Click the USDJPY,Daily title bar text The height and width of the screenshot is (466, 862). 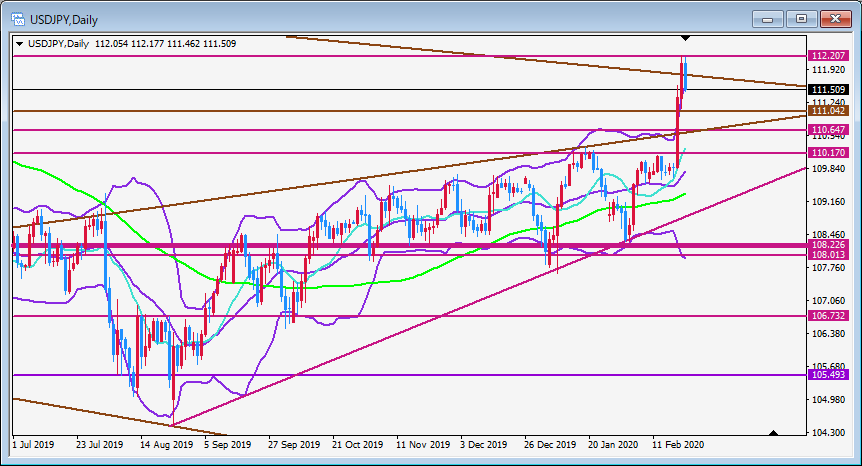tap(64, 20)
